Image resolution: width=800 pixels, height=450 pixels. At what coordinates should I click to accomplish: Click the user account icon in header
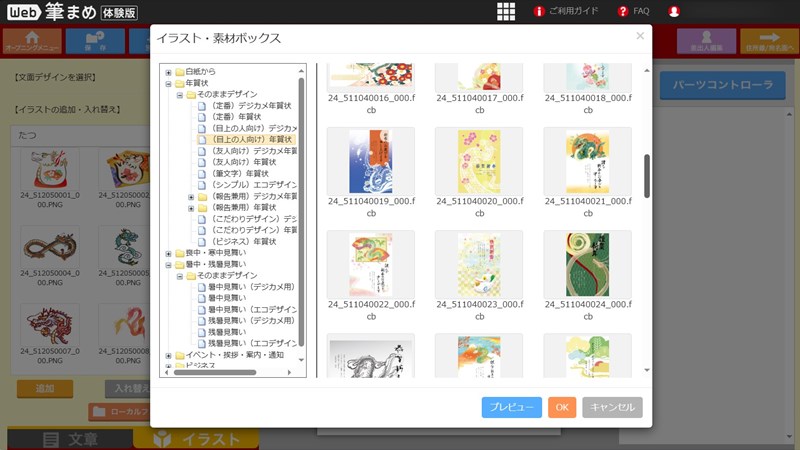[674, 11]
